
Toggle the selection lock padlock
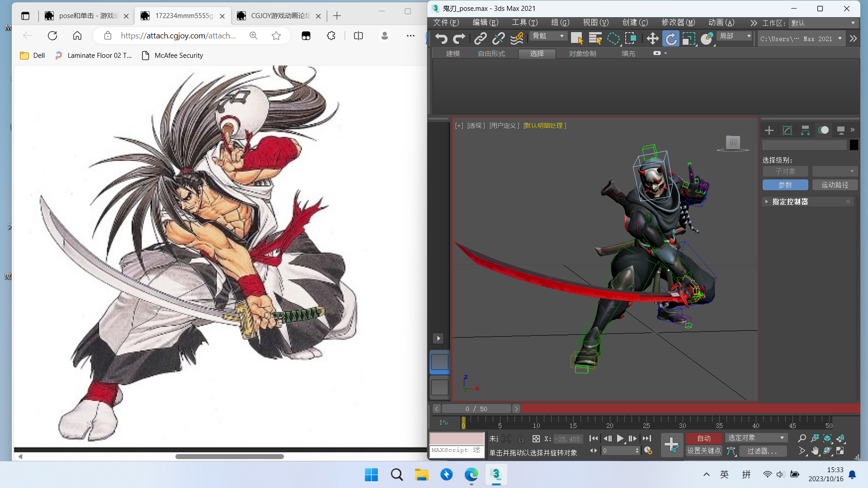pyautogui.click(x=521, y=439)
